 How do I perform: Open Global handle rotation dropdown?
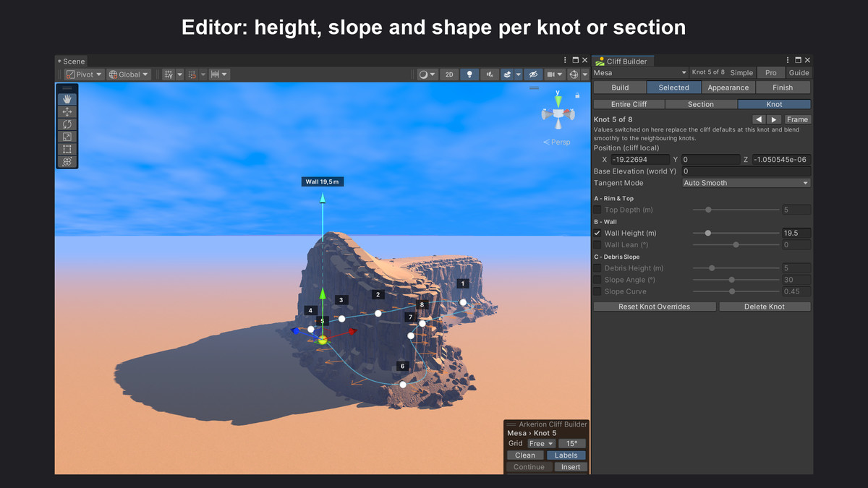(x=128, y=74)
